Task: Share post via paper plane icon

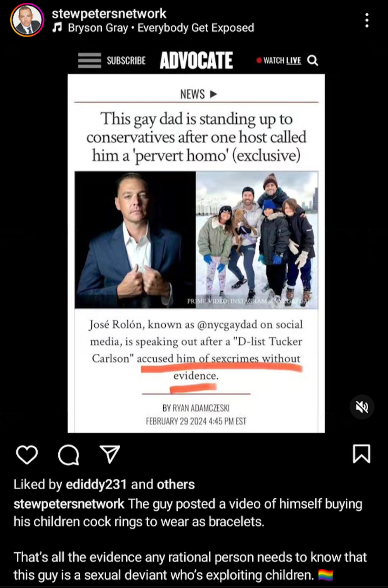Action: coord(110,454)
